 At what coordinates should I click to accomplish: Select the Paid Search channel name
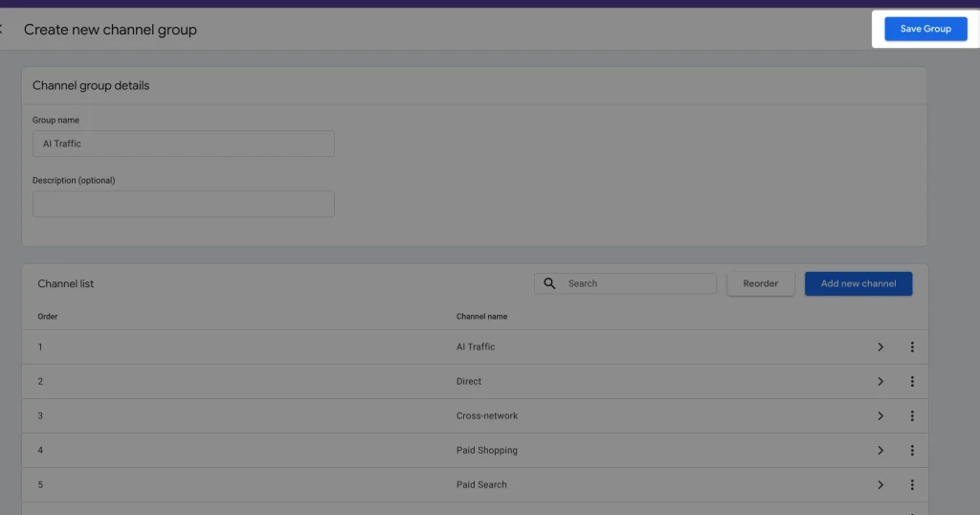[x=481, y=484]
